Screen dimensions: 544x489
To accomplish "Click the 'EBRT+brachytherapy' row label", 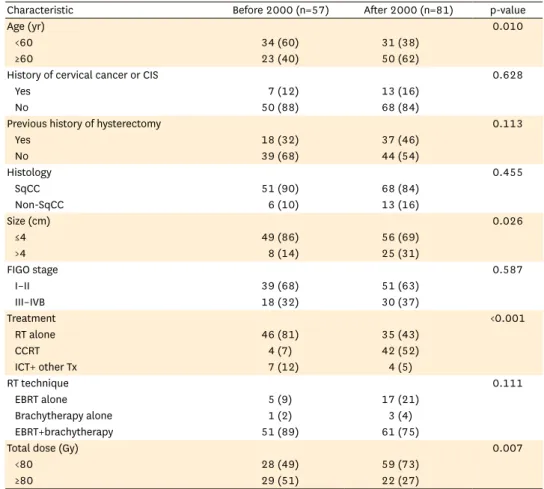I will click(x=64, y=432).
